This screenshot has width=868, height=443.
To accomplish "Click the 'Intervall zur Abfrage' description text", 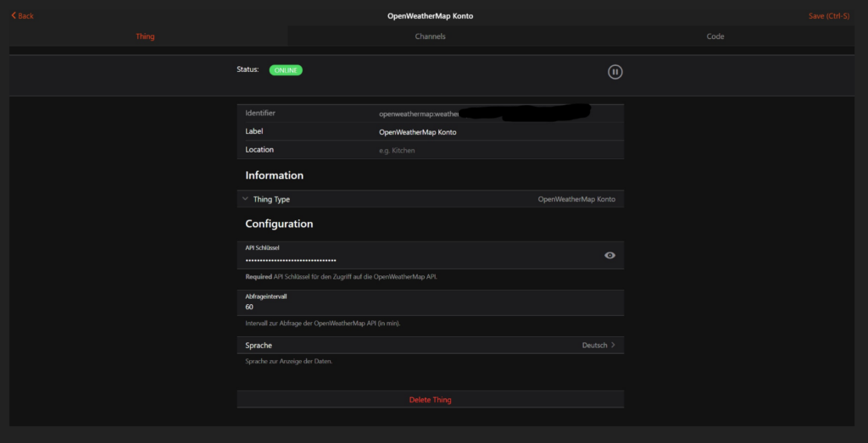I will click(323, 323).
